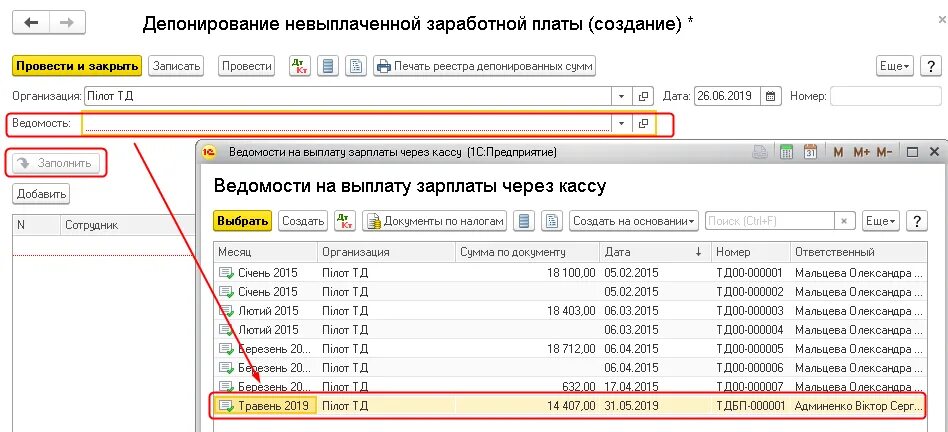Select the row with number ТД00-000006
Viewport: 948px width, 432px height.
(x=570, y=367)
